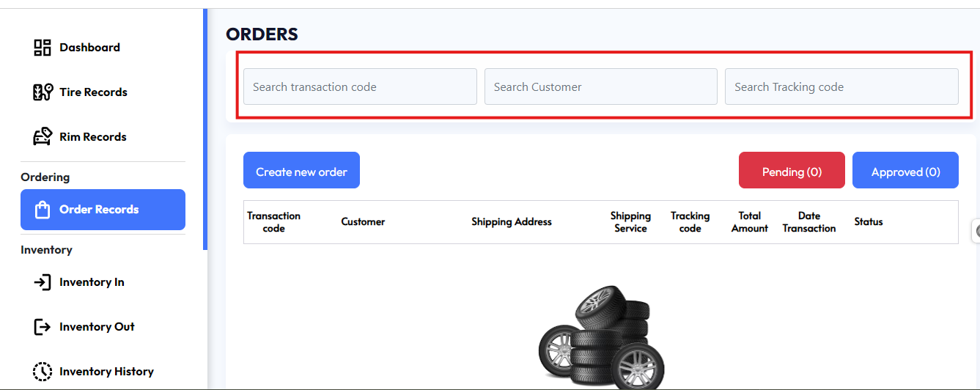The height and width of the screenshot is (390, 980).
Task: Click the Total Amount column header
Action: click(x=749, y=221)
